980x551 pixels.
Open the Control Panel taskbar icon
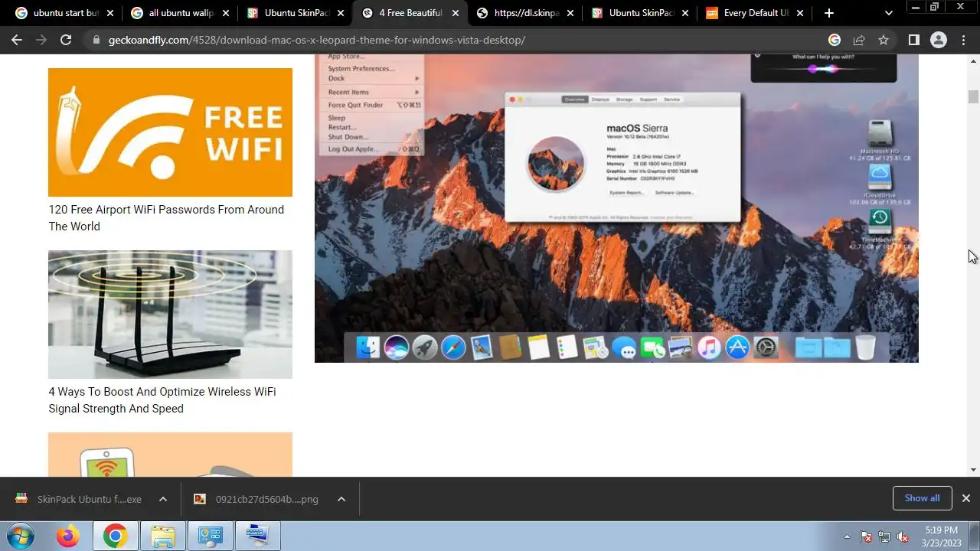[x=210, y=536]
